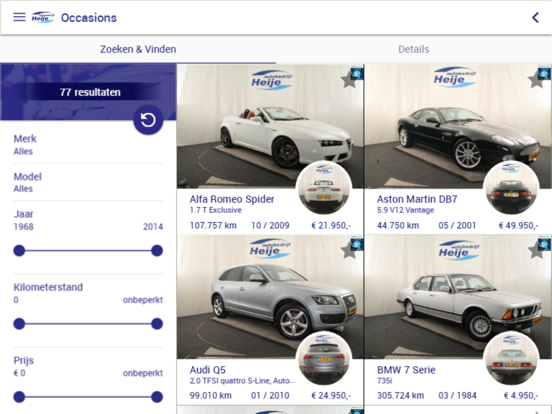
Task: Favorite the Alfa Romeo Spider with star
Action: coord(349,81)
